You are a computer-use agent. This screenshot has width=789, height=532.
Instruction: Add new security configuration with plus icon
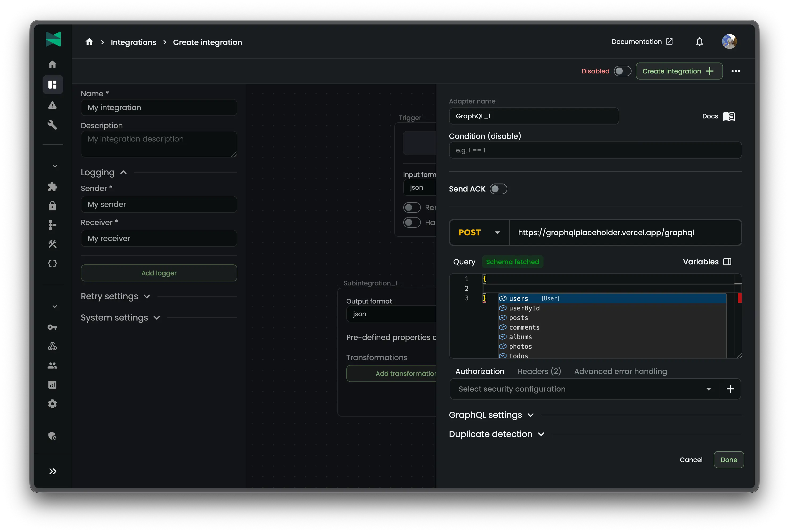(x=730, y=389)
